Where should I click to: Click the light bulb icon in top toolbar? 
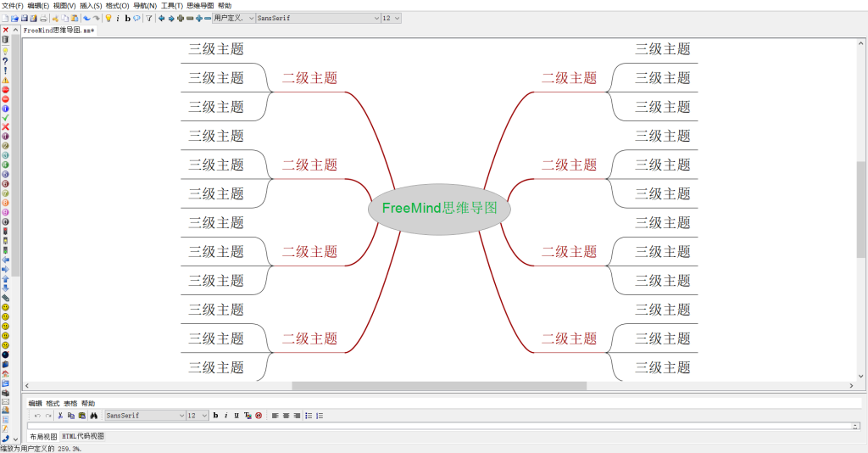coord(108,19)
